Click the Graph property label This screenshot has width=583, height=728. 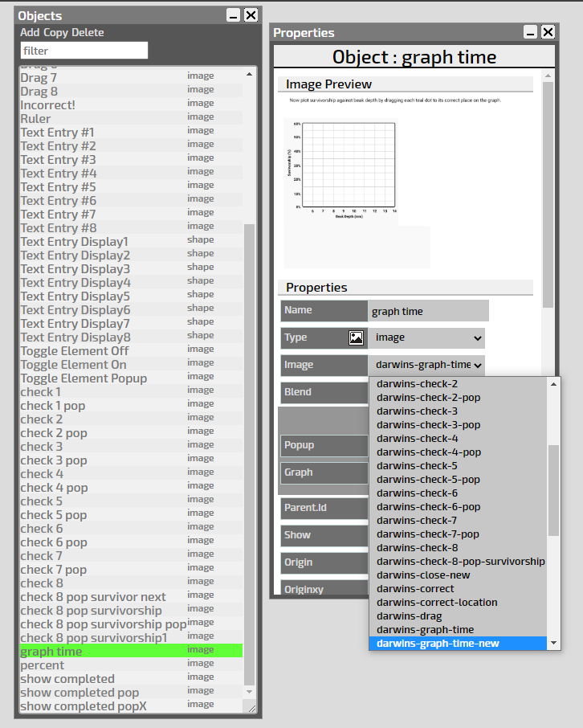click(324, 473)
